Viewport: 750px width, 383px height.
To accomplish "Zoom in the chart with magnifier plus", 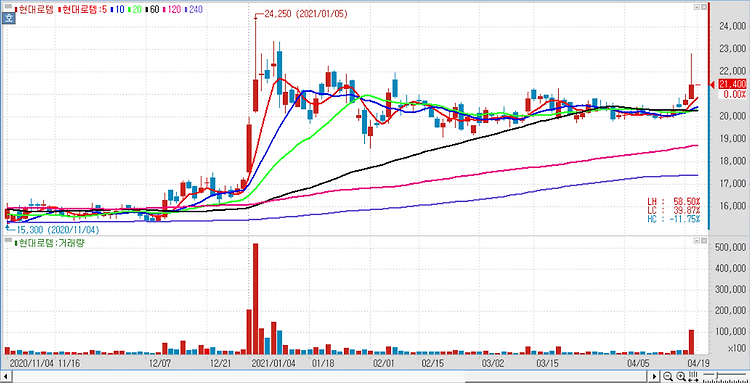I will (x=681, y=376).
